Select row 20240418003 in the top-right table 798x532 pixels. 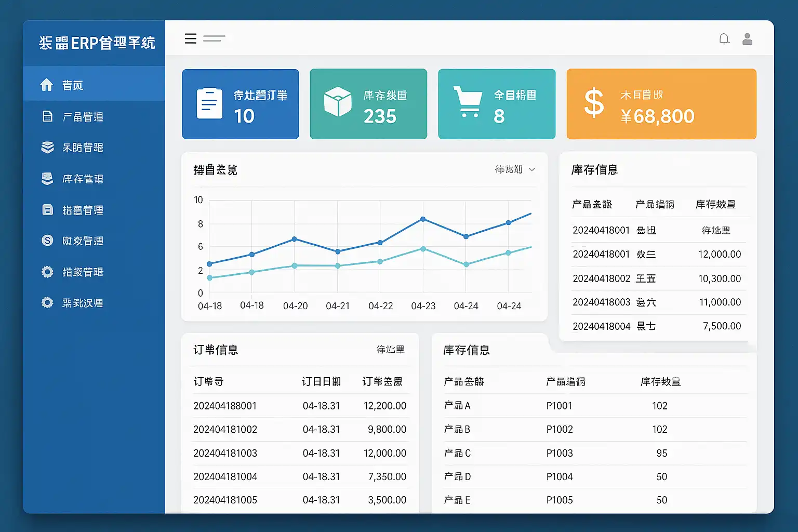(658, 302)
